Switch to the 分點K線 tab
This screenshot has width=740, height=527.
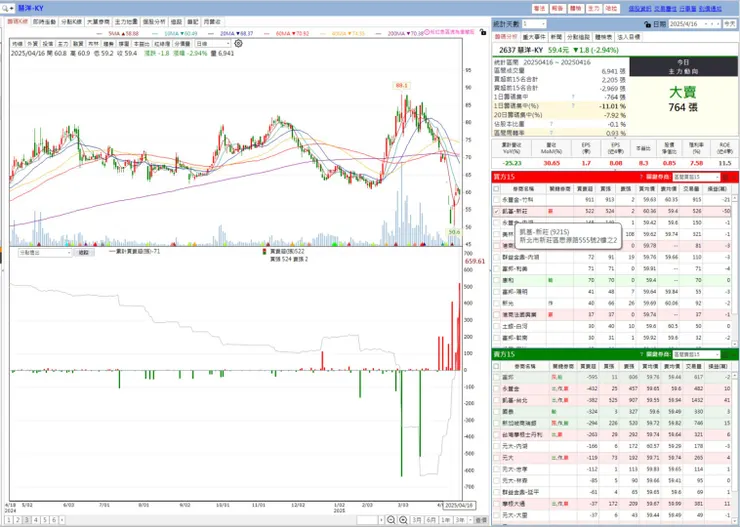pyautogui.click(x=72, y=22)
